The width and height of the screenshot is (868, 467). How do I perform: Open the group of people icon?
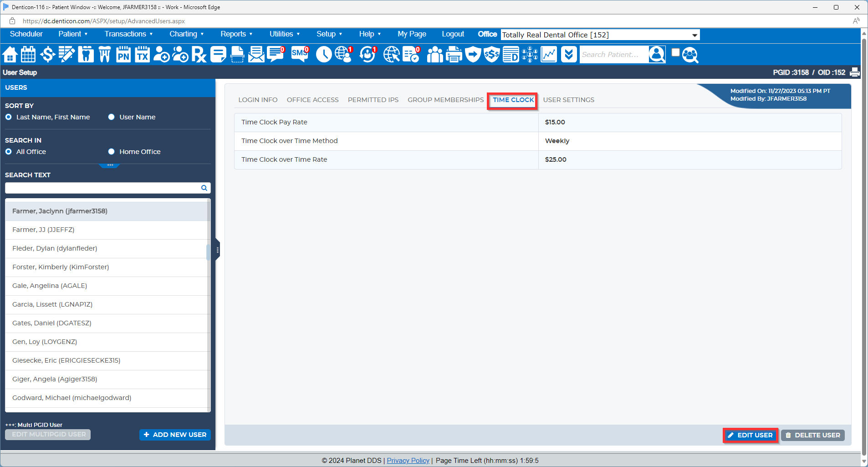pyautogui.click(x=435, y=55)
